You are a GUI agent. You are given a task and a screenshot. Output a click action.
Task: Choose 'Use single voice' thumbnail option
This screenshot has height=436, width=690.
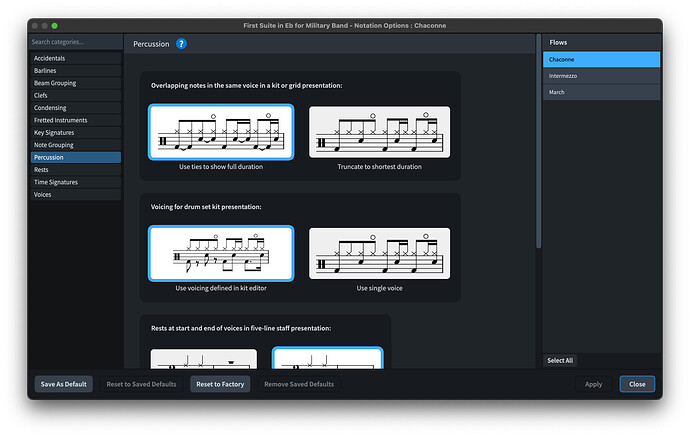point(379,253)
